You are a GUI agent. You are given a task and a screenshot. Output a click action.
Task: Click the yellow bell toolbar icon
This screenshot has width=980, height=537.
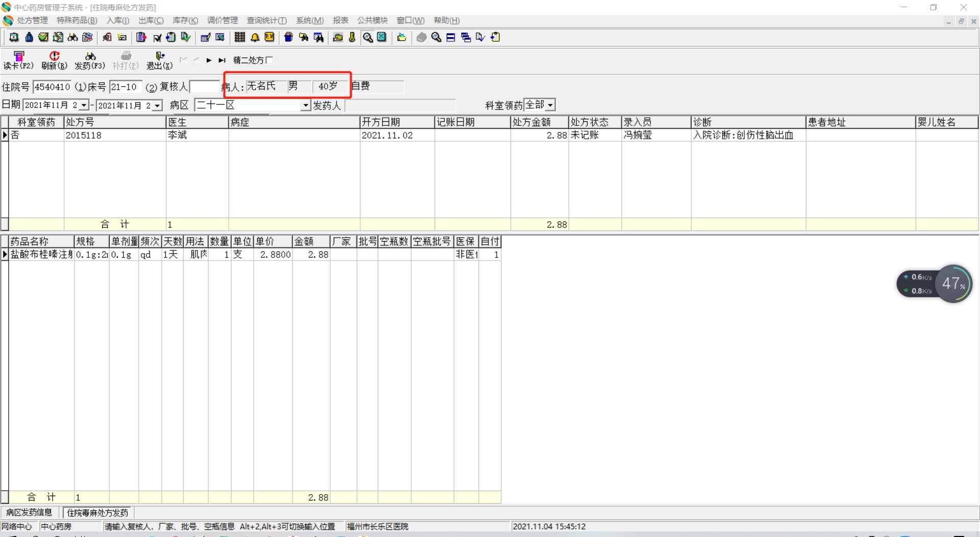point(255,37)
